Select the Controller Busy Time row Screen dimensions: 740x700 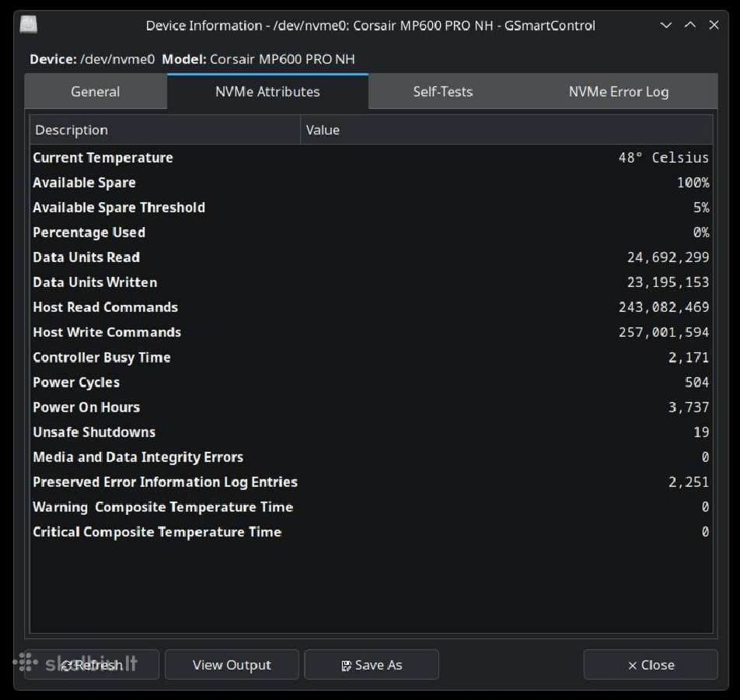[x=371, y=357]
